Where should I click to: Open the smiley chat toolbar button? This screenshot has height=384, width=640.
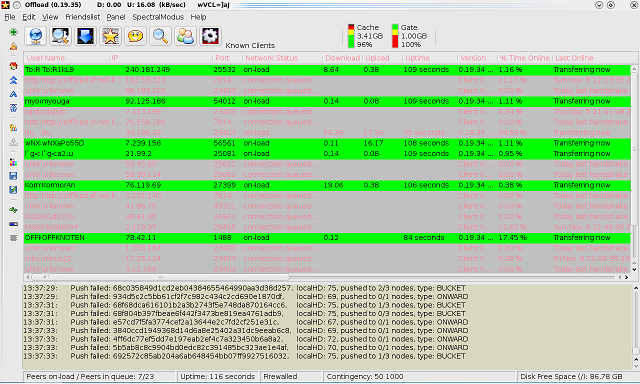click(136, 36)
